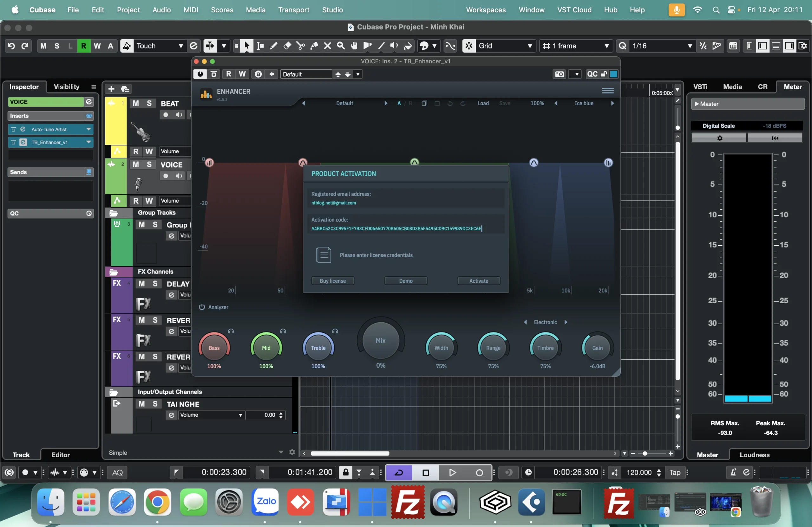Expand the Auto-Tune Artist insert menu

click(89, 129)
